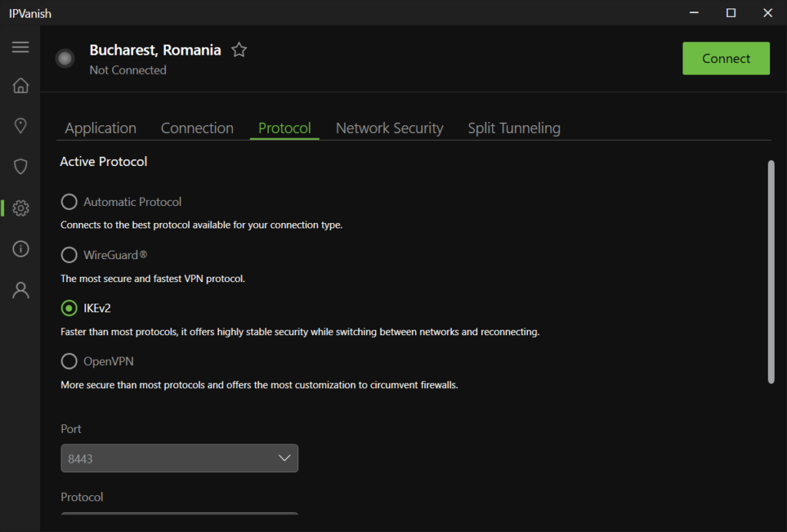Select the IKEv2 radio button
This screenshot has width=787, height=532.
(69, 308)
